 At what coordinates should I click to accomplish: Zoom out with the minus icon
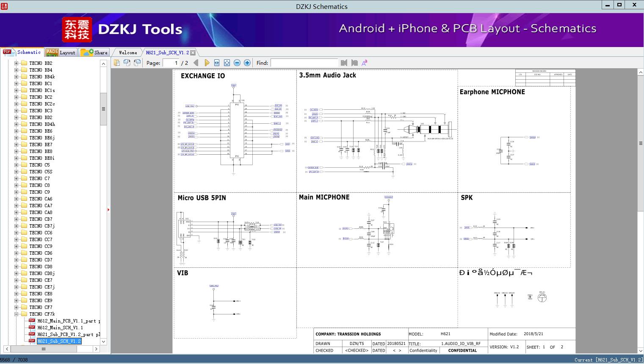pyautogui.click(x=237, y=63)
